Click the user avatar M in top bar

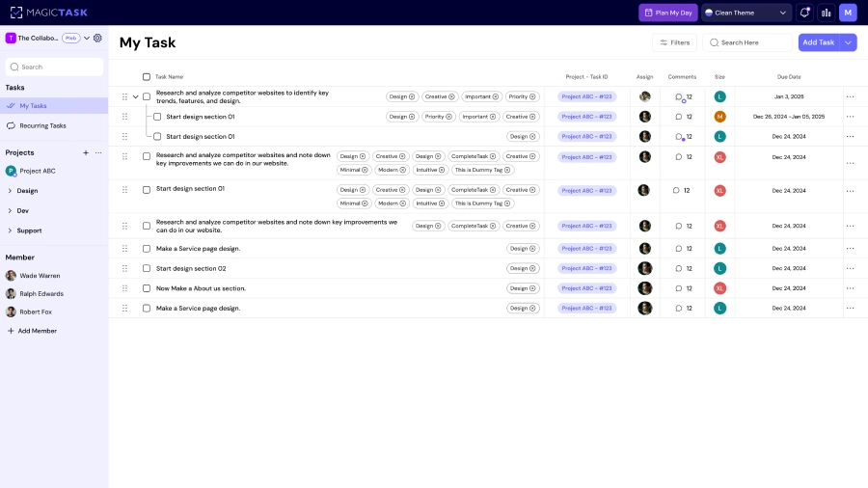(x=848, y=13)
